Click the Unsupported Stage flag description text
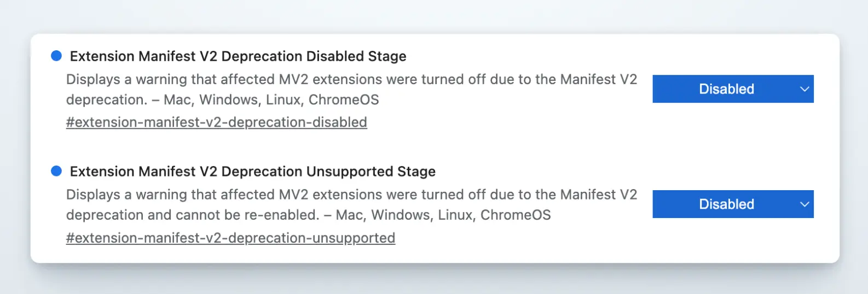 click(x=351, y=195)
